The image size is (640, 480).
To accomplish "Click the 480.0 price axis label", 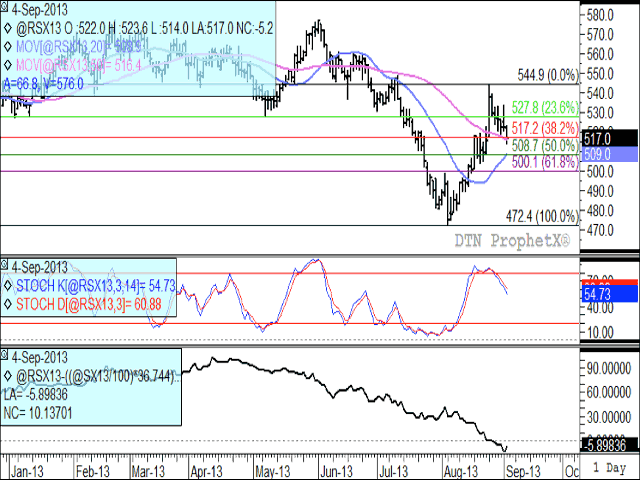I will 600,211.
